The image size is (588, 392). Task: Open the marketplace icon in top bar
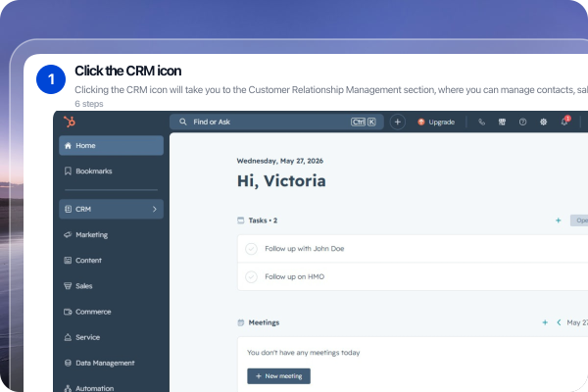[502, 122]
